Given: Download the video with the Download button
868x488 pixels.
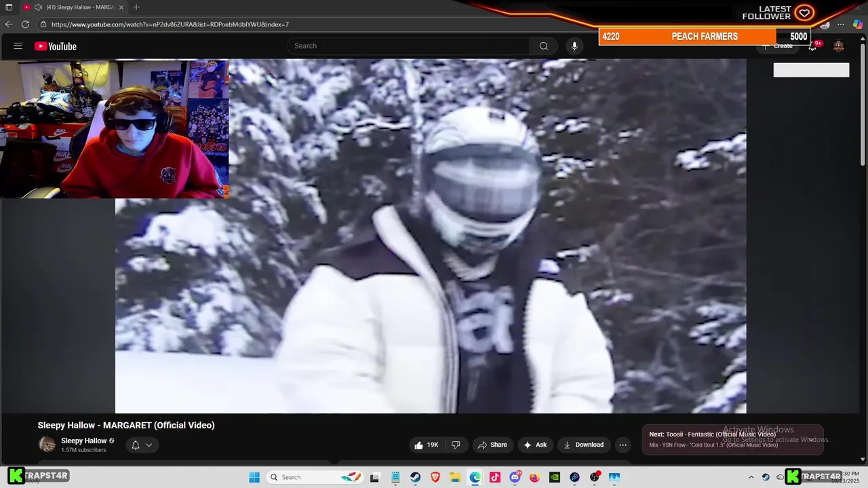Looking at the screenshot, I should (584, 445).
